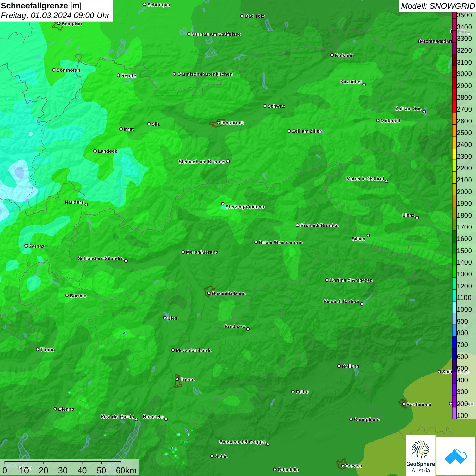Click the blue cloud logo icon
The width and height of the screenshot is (476, 476).
coord(456,456)
